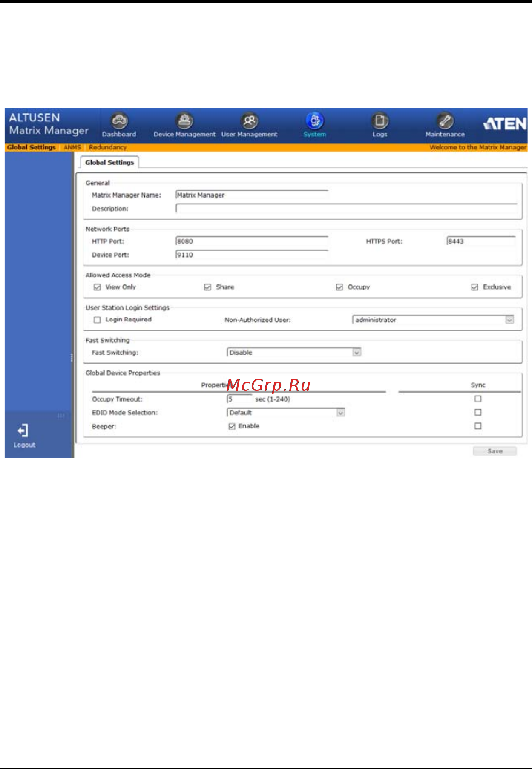Open the Dashboard icon
This screenshot has width=532, height=769.
coord(119,121)
